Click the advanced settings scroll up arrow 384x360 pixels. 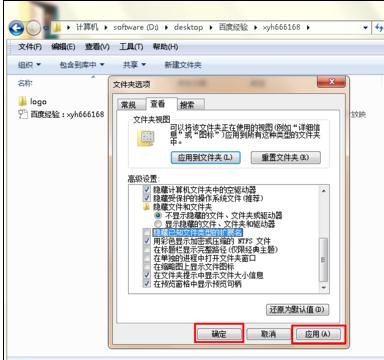323,190
